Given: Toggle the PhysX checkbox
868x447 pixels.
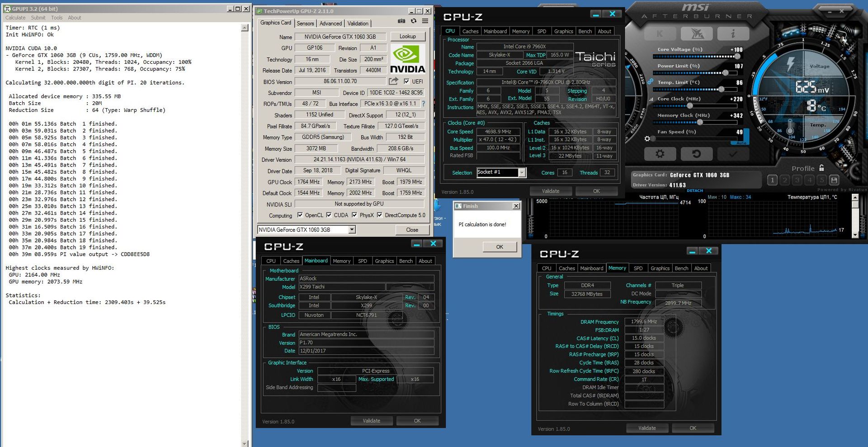Looking at the screenshot, I should coord(354,215).
